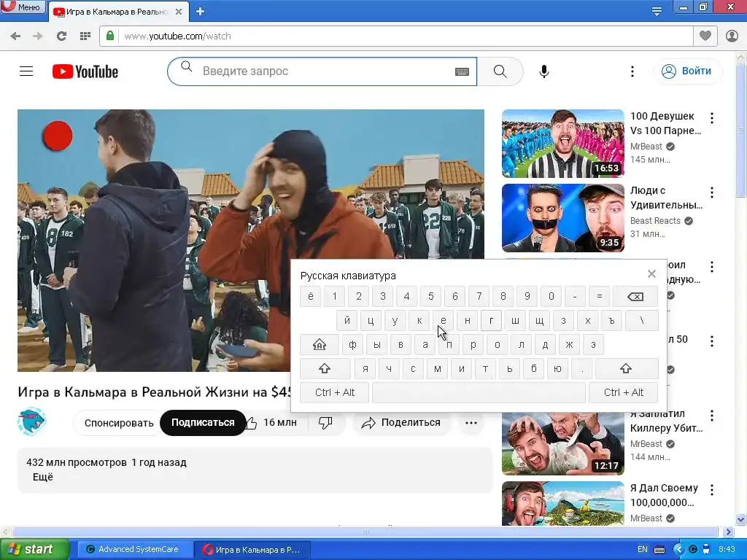Click the EN language indicator
Screen dimensions: 747x560
point(642,550)
